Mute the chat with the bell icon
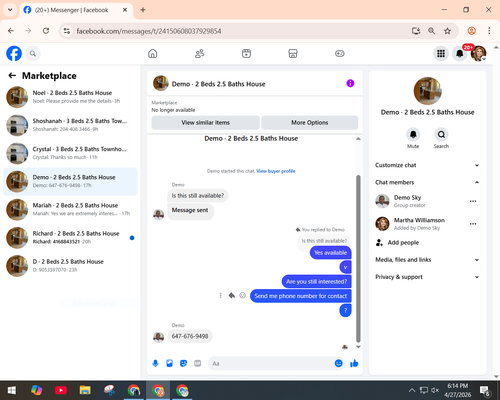Viewport: 500px width, 400px height. pos(413,134)
